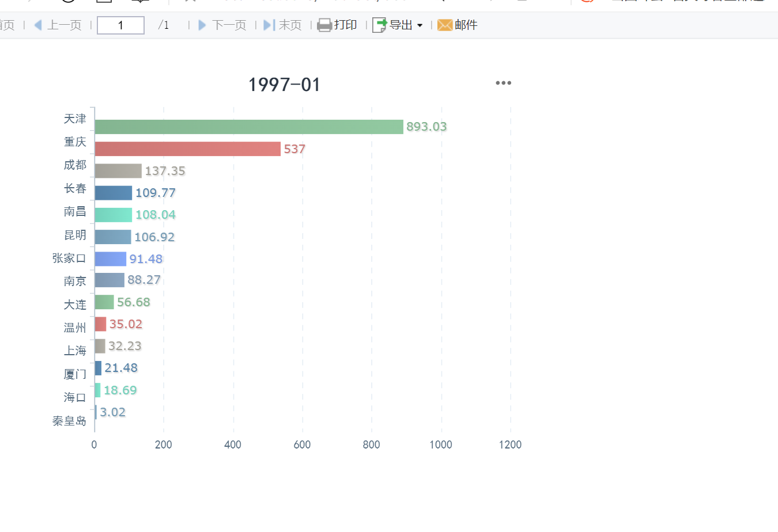Image resolution: width=778 pixels, height=532 pixels.
Task: Click the total pages indicator /1
Action: coord(164,25)
